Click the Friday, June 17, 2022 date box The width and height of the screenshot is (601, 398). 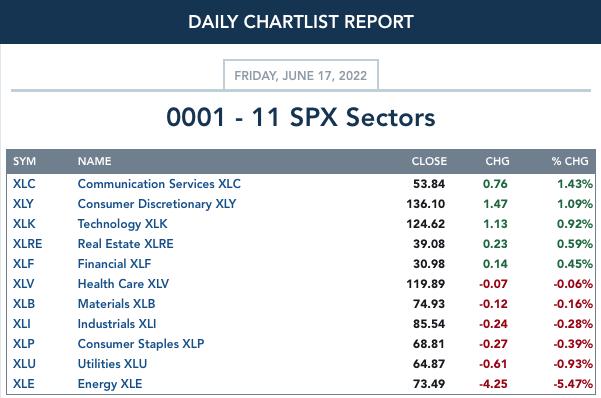pyautogui.click(x=301, y=75)
